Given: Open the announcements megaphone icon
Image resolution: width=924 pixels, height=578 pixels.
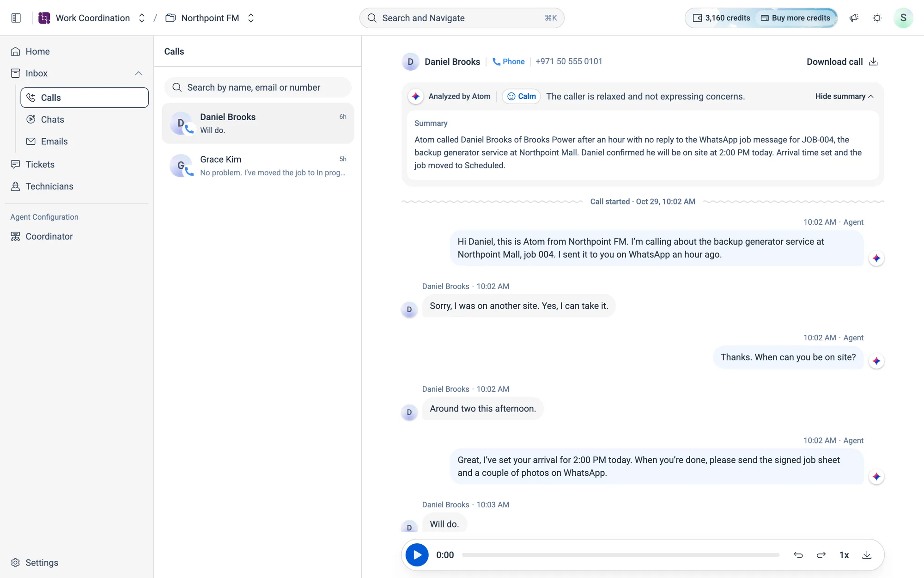Looking at the screenshot, I should point(854,18).
